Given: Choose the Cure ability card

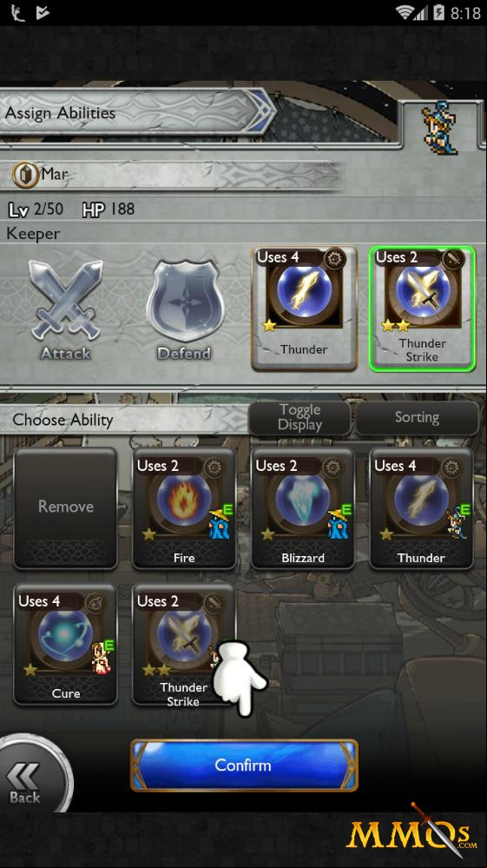Looking at the screenshot, I should coord(66,645).
